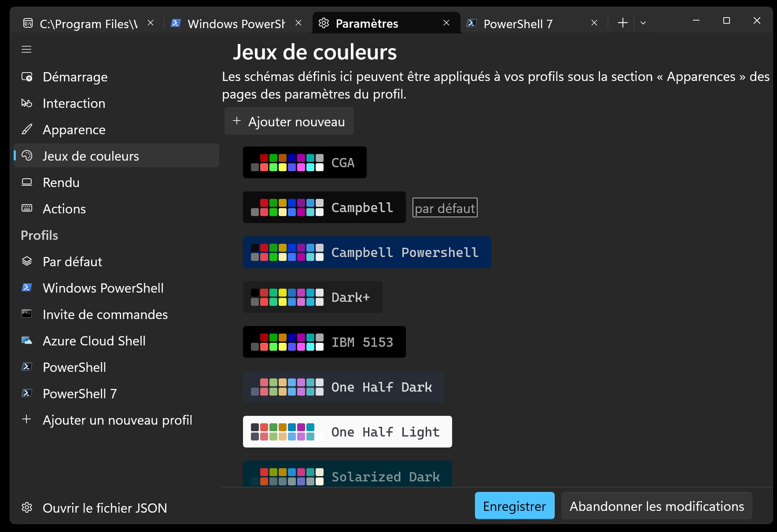Switch to the PowerShell 7 tab
Screen dimensions: 777x532
[x=534, y=23]
